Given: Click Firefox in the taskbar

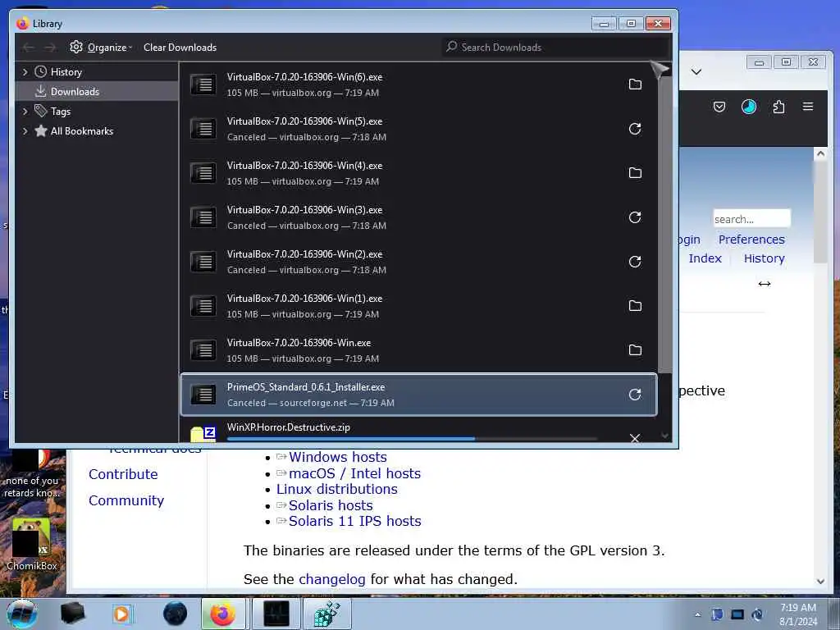Looking at the screenshot, I should click(x=223, y=614).
